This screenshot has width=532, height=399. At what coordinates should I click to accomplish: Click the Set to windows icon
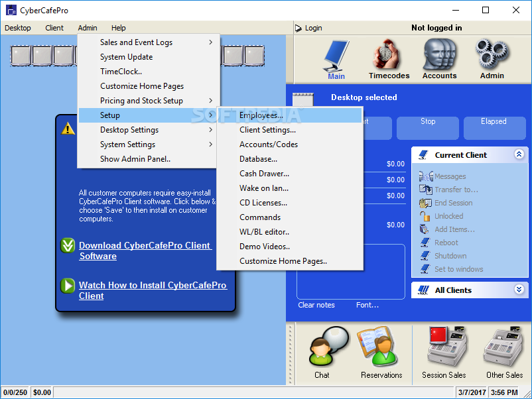(x=425, y=269)
